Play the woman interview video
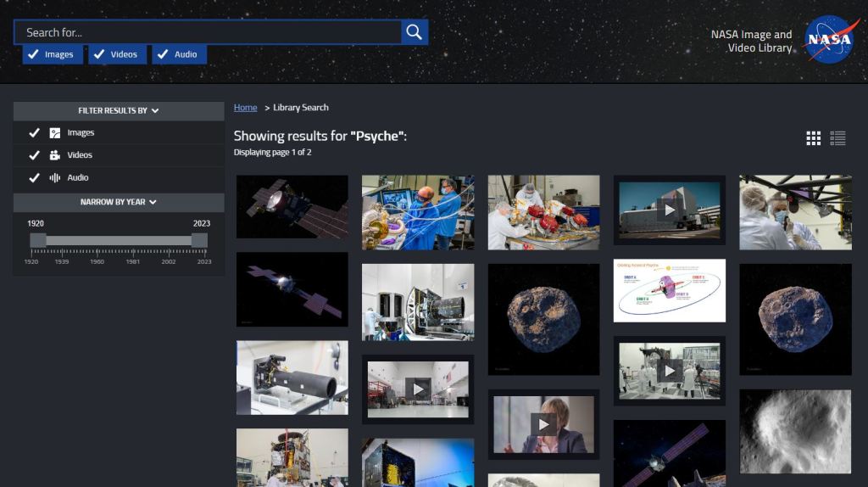Screen dimensions: 868x487 pyautogui.click(x=543, y=424)
